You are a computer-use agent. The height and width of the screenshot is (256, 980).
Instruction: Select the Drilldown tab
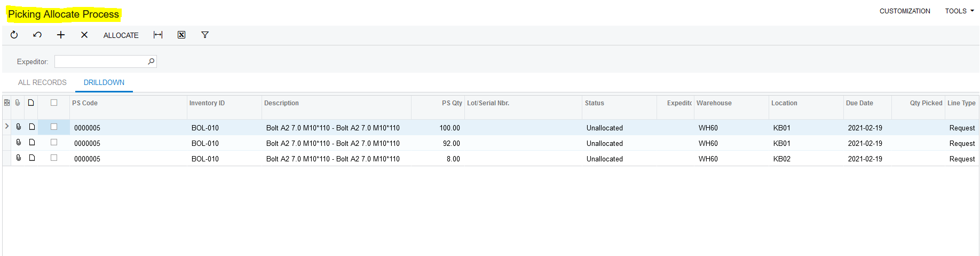104,82
